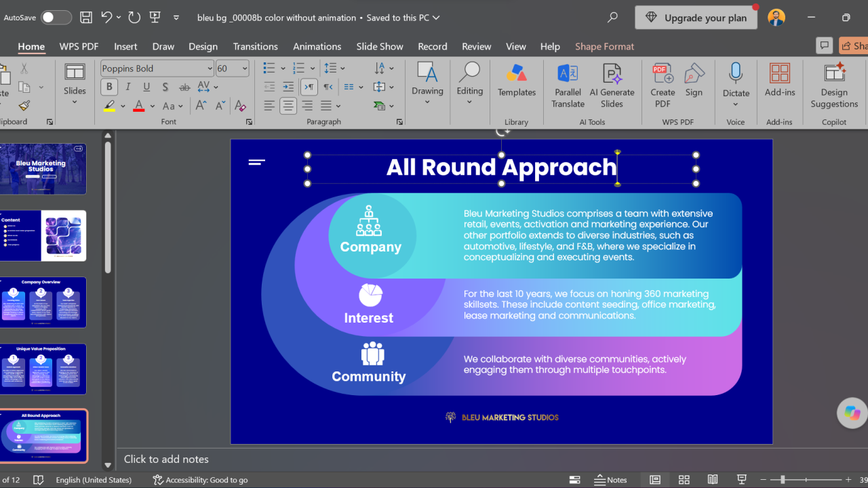Click the Format Painter brush icon
This screenshot has height=488, width=868.
point(24,106)
